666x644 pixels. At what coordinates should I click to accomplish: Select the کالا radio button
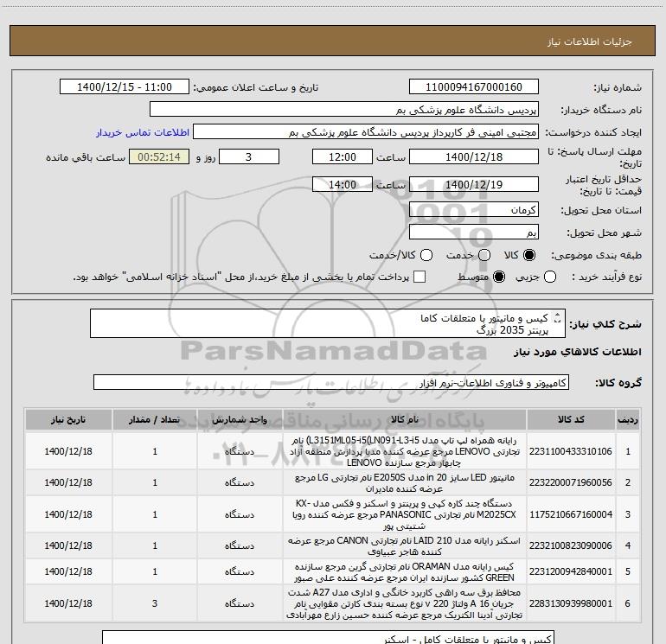(x=529, y=255)
